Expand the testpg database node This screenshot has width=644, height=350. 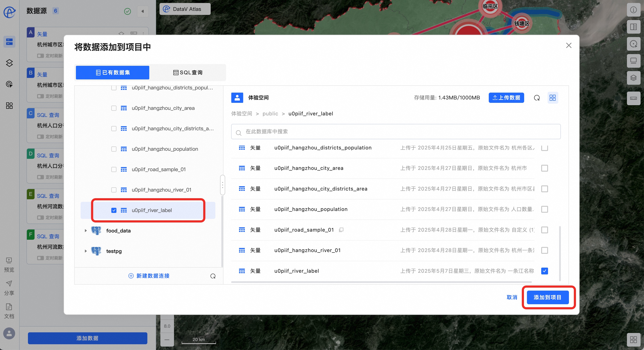pyautogui.click(x=86, y=251)
